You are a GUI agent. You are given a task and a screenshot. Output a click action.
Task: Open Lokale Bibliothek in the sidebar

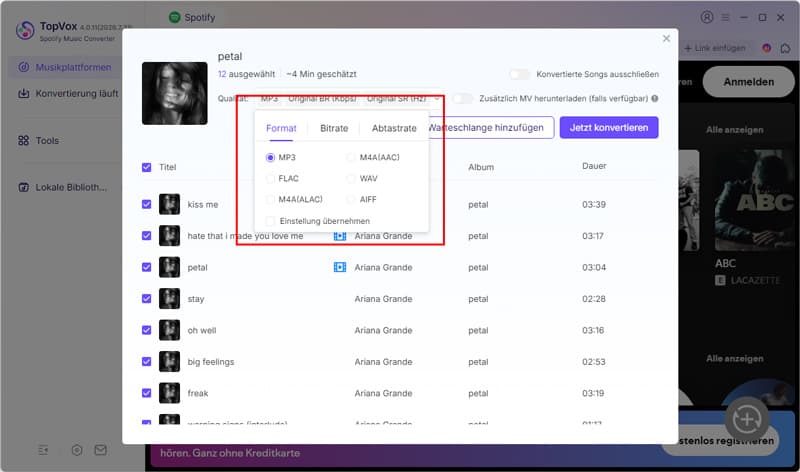tap(62, 187)
